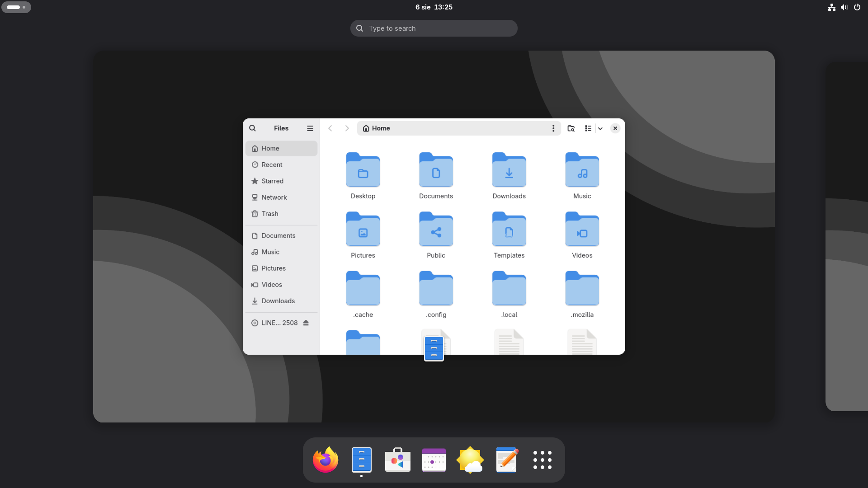Open Weather app from dock
Image resolution: width=868 pixels, height=488 pixels.
pyautogui.click(x=470, y=460)
